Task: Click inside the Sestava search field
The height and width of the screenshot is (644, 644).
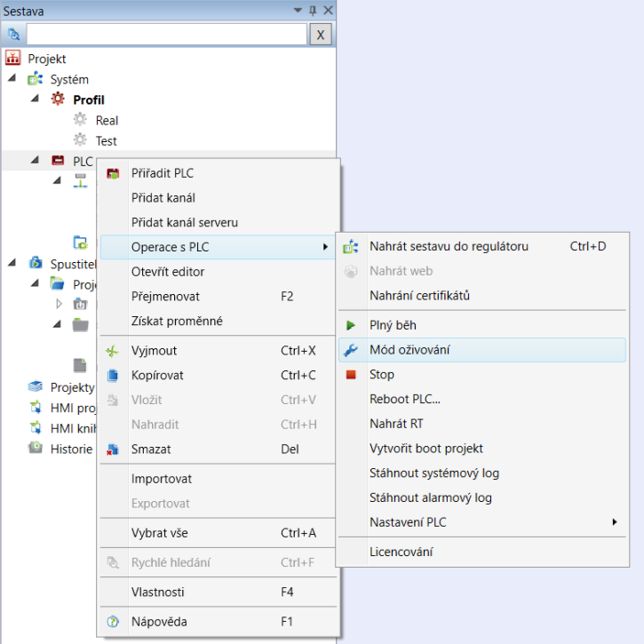Action: click(x=167, y=34)
